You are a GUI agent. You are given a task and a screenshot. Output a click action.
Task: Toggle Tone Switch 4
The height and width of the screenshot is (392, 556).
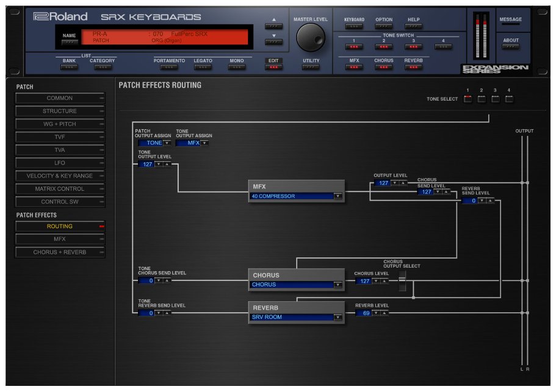[443, 47]
